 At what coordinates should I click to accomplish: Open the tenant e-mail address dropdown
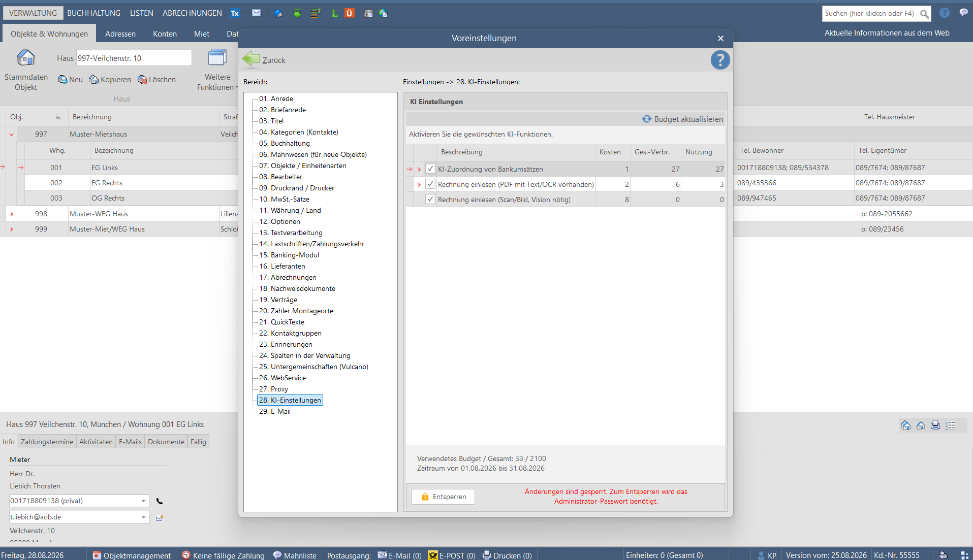click(x=143, y=517)
